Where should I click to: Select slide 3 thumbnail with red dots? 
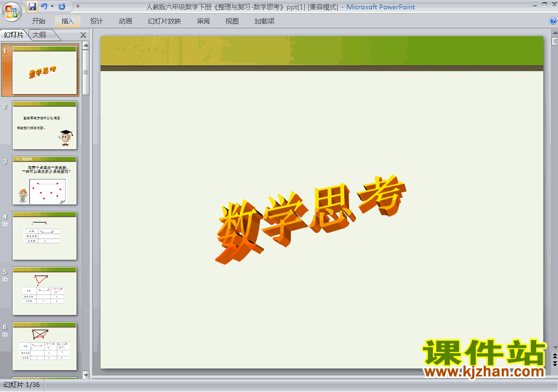44,180
